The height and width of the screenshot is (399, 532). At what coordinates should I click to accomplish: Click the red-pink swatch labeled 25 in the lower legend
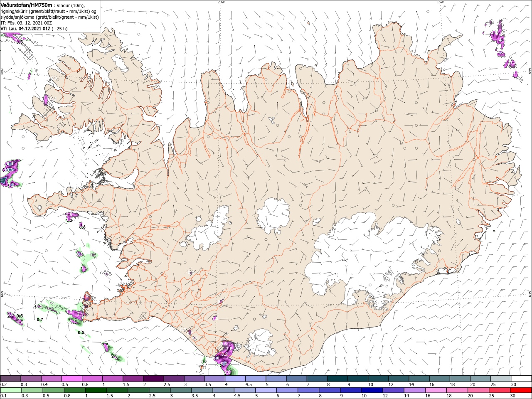499,390
